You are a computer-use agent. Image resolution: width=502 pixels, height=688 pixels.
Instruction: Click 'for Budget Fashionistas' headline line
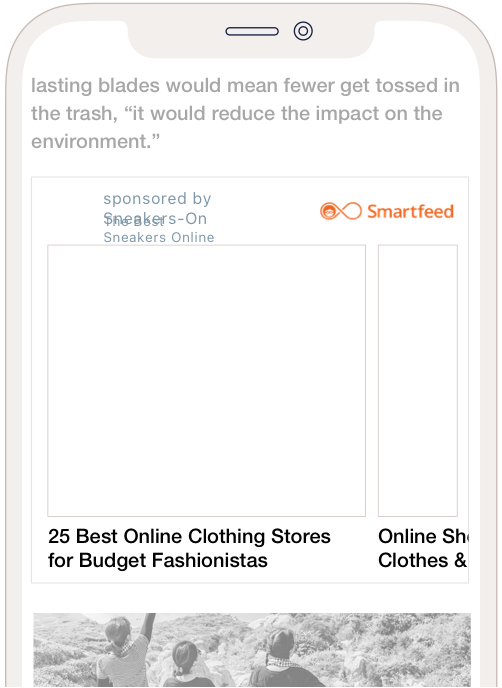point(158,560)
